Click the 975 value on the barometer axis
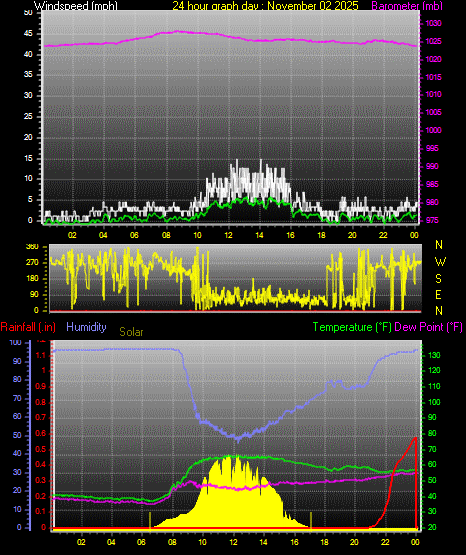Viewport: 466px width, 555px height. coord(432,220)
